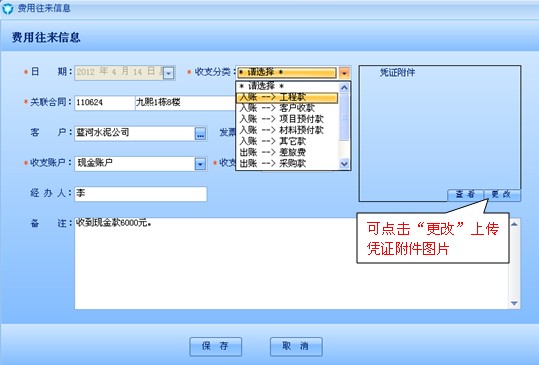
Task: Click 查看 button under voucher attachment
Action: point(465,195)
